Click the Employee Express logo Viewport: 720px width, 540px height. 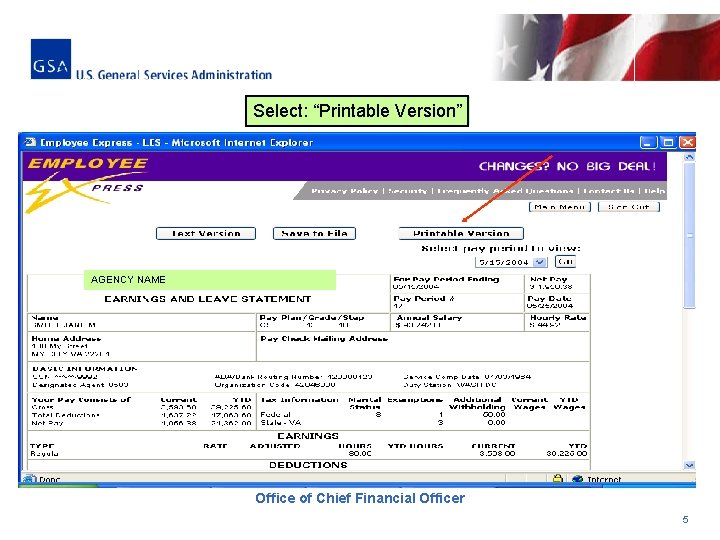click(86, 184)
